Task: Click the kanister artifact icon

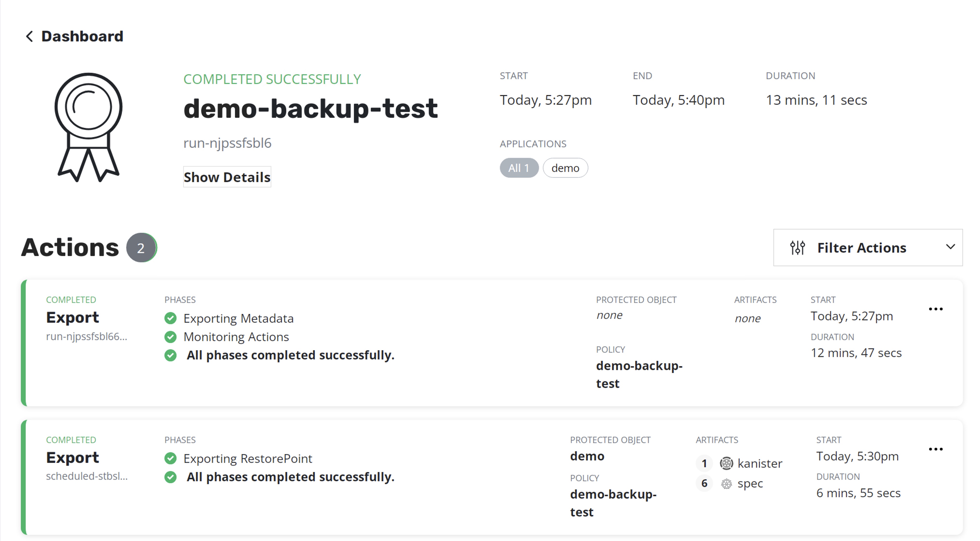Action: 726,463
